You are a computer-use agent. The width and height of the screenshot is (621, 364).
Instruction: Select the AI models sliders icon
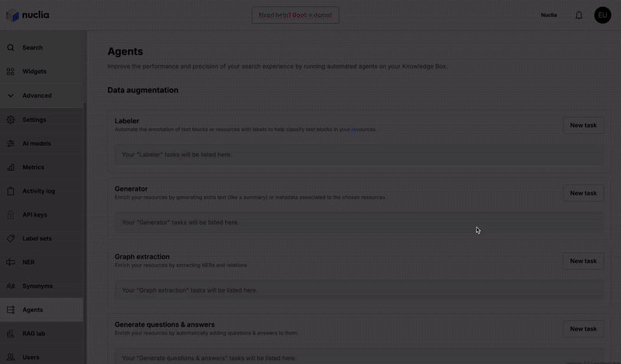point(11,144)
